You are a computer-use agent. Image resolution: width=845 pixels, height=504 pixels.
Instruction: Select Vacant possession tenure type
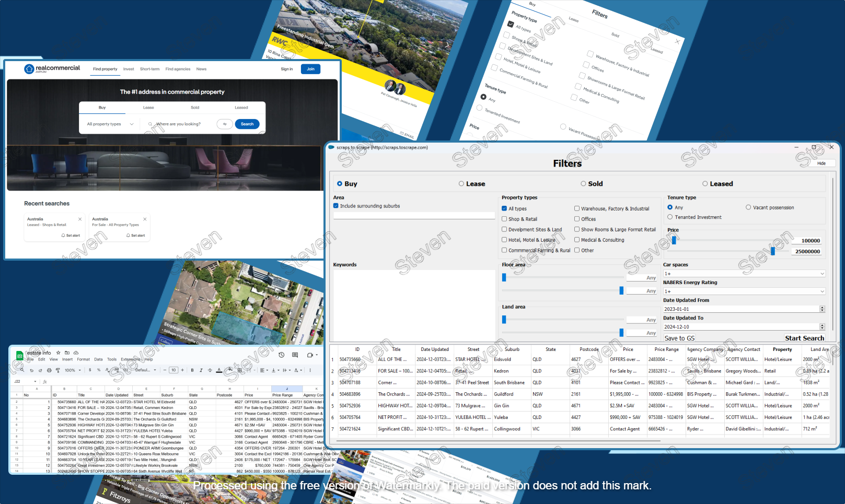[x=748, y=207]
